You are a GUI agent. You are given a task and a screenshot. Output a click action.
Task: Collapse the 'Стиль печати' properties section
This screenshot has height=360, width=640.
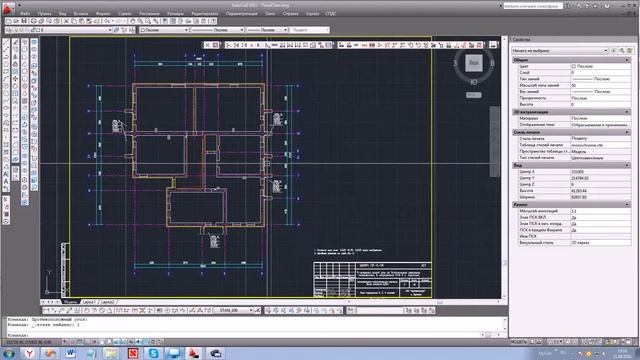(627, 132)
